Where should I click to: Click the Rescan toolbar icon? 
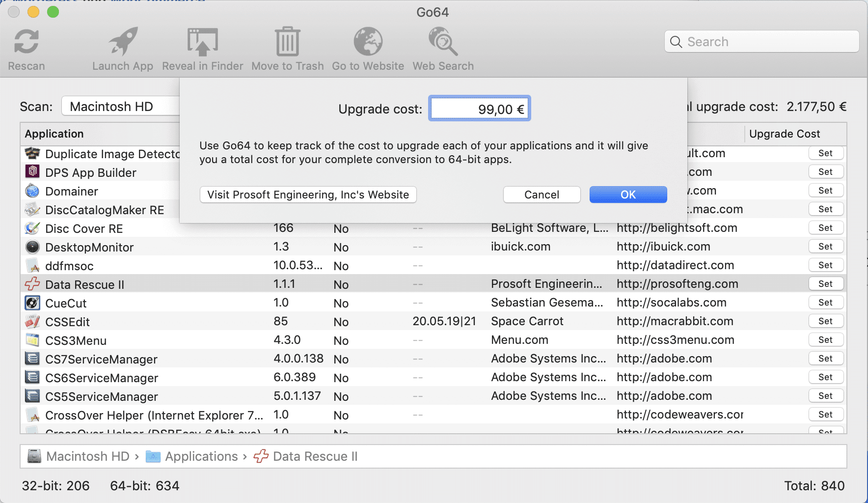(27, 41)
